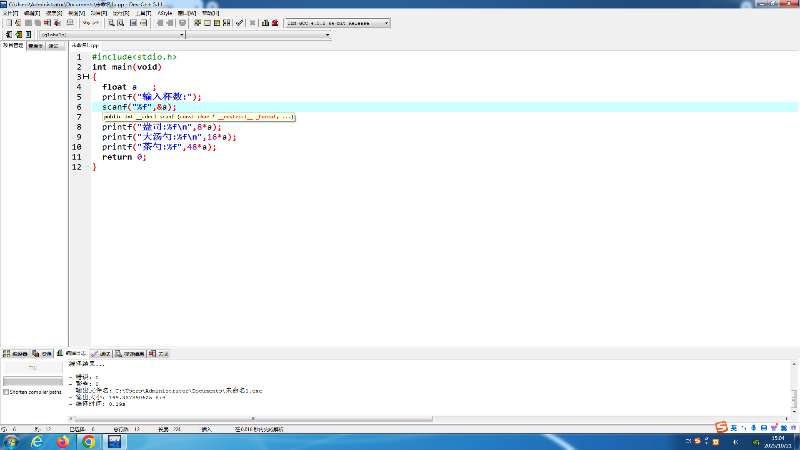Click the Sogou S logo on IME bar
800x450 pixels.
[721, 427]
